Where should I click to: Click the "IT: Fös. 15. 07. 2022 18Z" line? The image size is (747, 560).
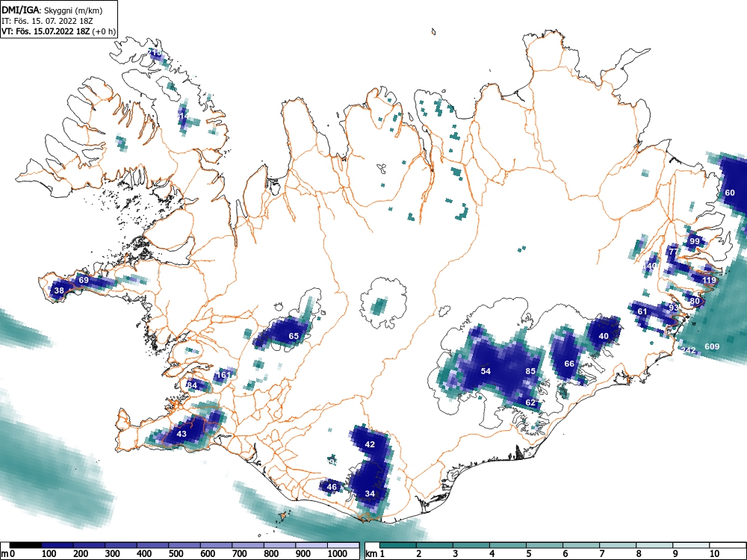[x=46, y=21]
